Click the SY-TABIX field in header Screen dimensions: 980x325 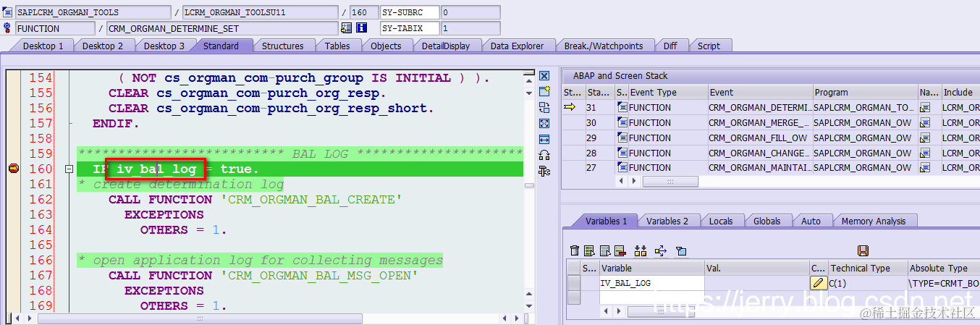[410, 28]
